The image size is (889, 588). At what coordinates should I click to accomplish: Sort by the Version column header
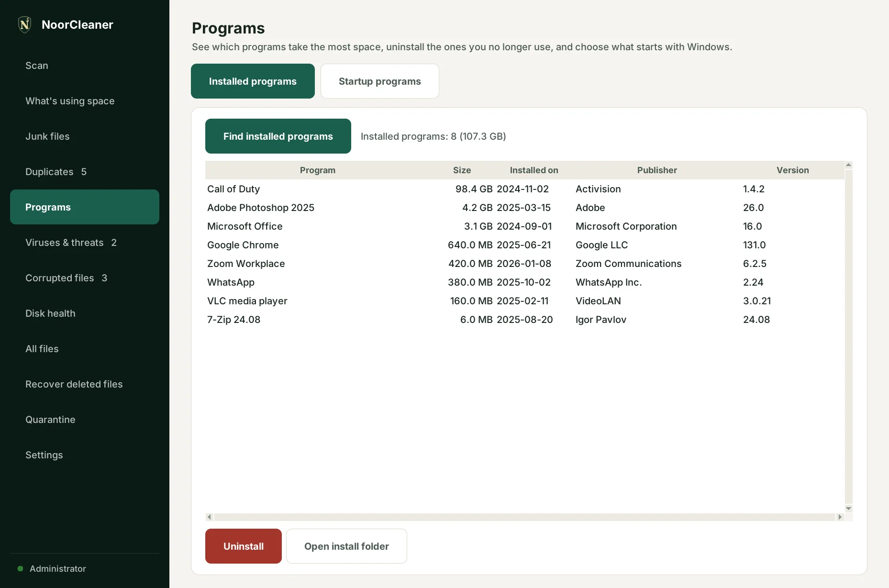[x=792, y=170]
